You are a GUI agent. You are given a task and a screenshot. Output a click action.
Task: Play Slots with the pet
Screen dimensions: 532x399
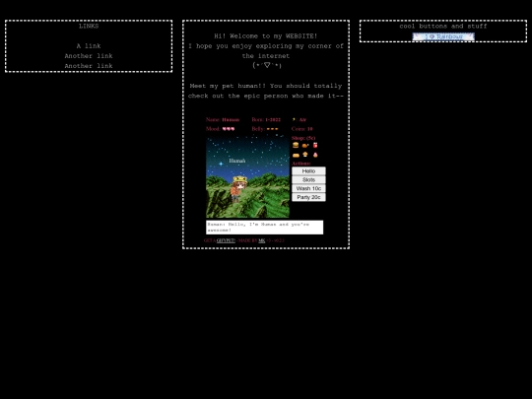[308, 180]
